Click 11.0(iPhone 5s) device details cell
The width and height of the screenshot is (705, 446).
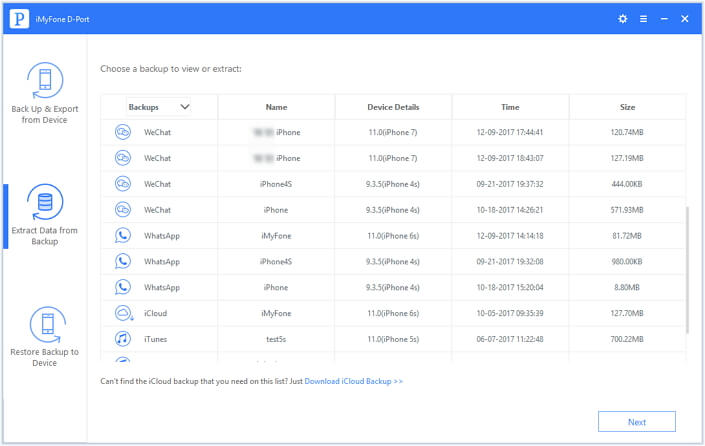coord(393,339)
